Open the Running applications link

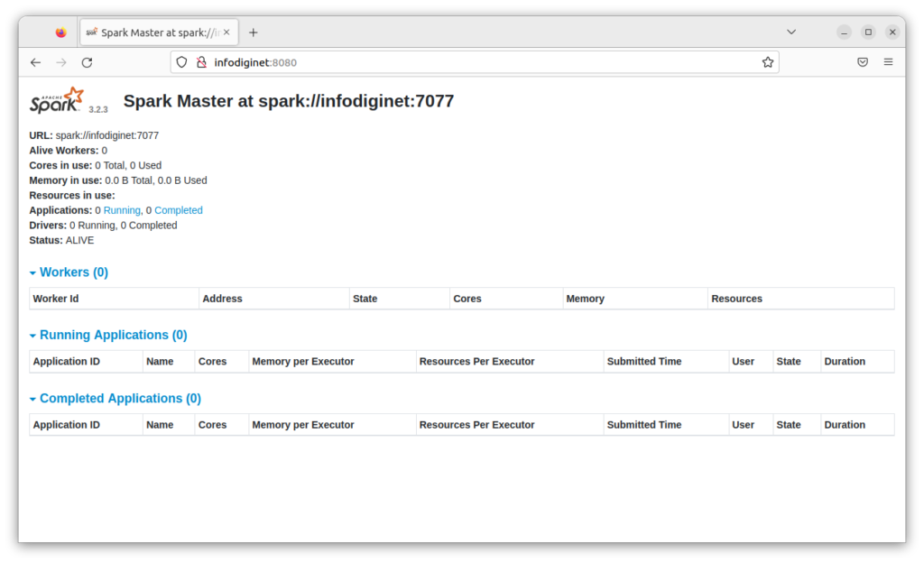[x=122, y=210]
